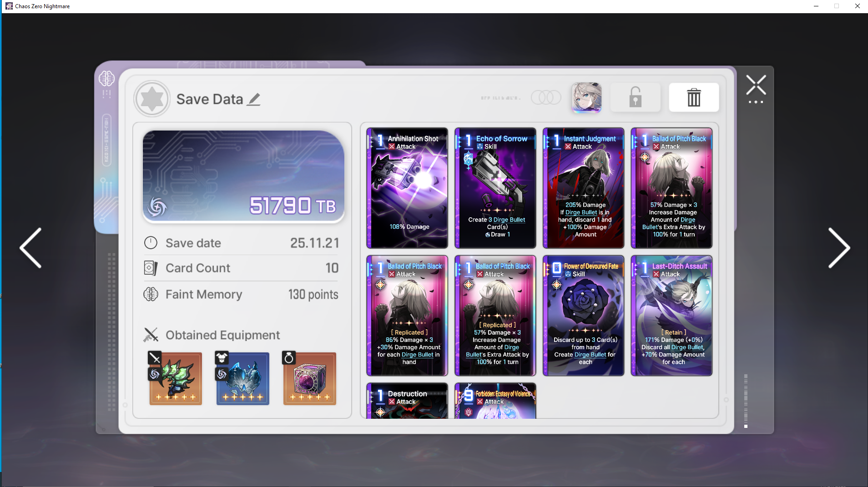
Task: Open the character portrait avatar
Action: point(586,97)
